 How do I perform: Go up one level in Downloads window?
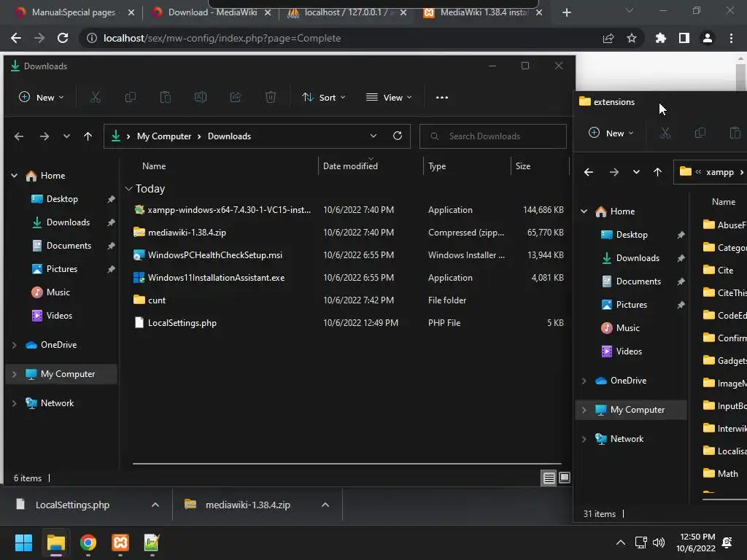coord(88,136)
